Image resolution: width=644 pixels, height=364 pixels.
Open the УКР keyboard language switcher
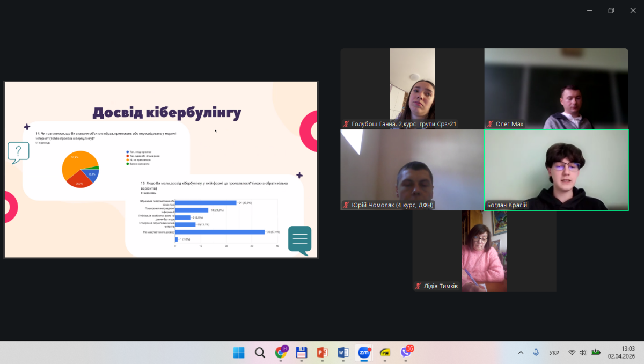pos(554,353)
